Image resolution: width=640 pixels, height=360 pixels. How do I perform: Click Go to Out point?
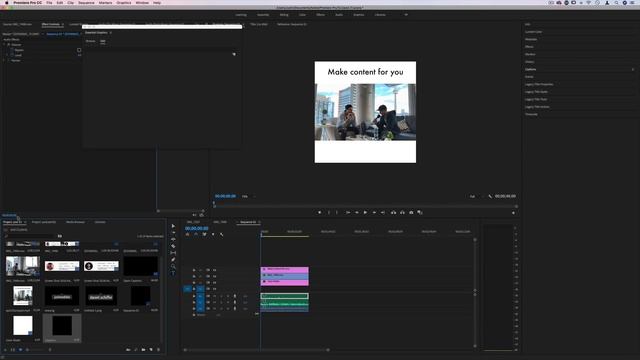tap(383, 213)
